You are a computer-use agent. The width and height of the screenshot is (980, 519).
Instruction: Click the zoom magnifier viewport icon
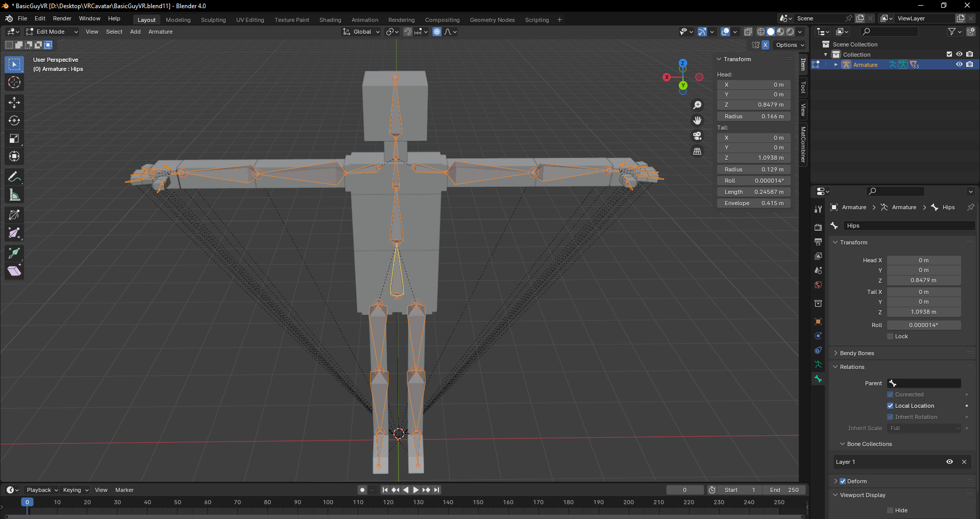point(697,105)
